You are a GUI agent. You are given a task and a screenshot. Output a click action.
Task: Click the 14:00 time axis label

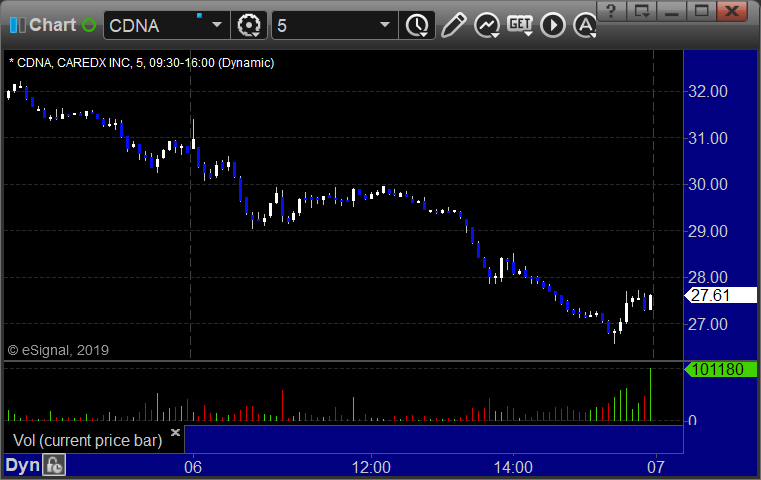point(513,467)
